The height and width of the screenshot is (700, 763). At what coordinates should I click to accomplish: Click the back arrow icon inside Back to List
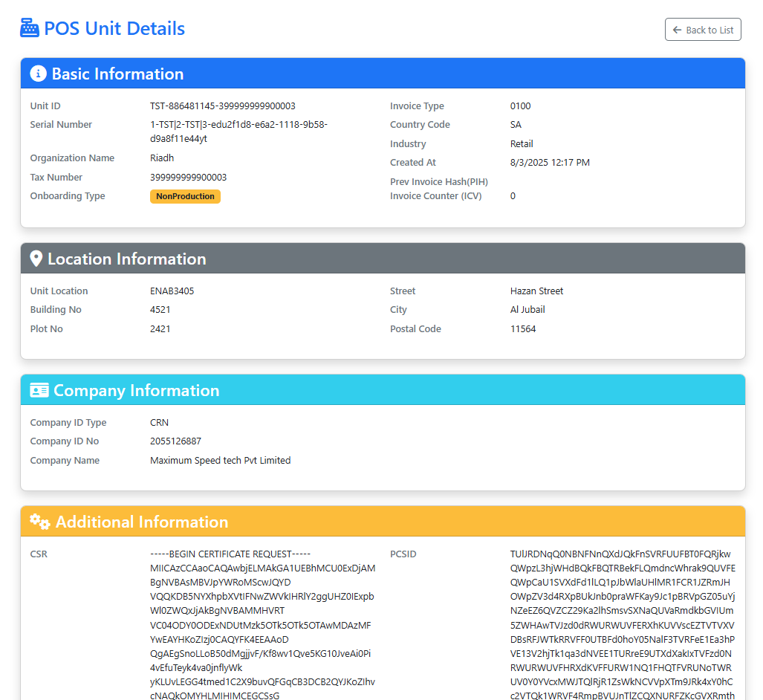[x=677, y=30]
